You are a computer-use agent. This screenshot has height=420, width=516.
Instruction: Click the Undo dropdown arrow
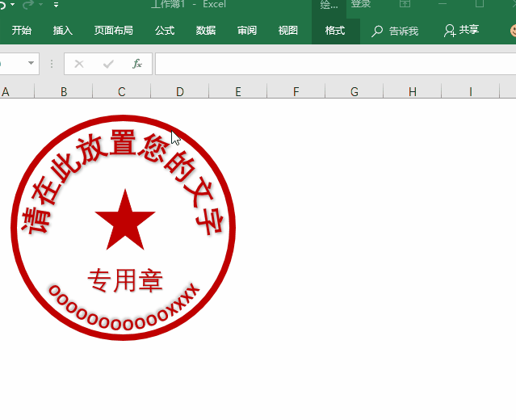click(x=12, y=5)
